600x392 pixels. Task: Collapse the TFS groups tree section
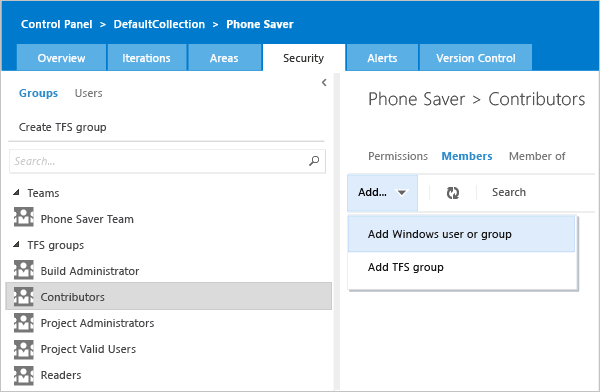(x=16, y=245)
